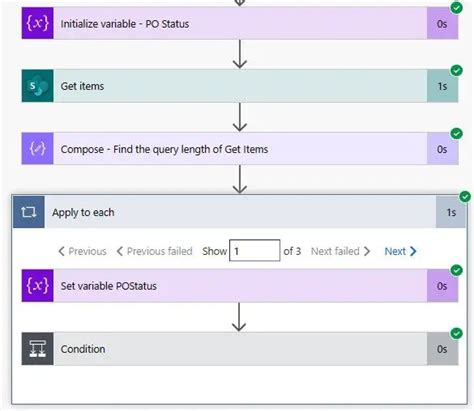Click the Compose action curly-brace icon

click(x=38, y=149)
